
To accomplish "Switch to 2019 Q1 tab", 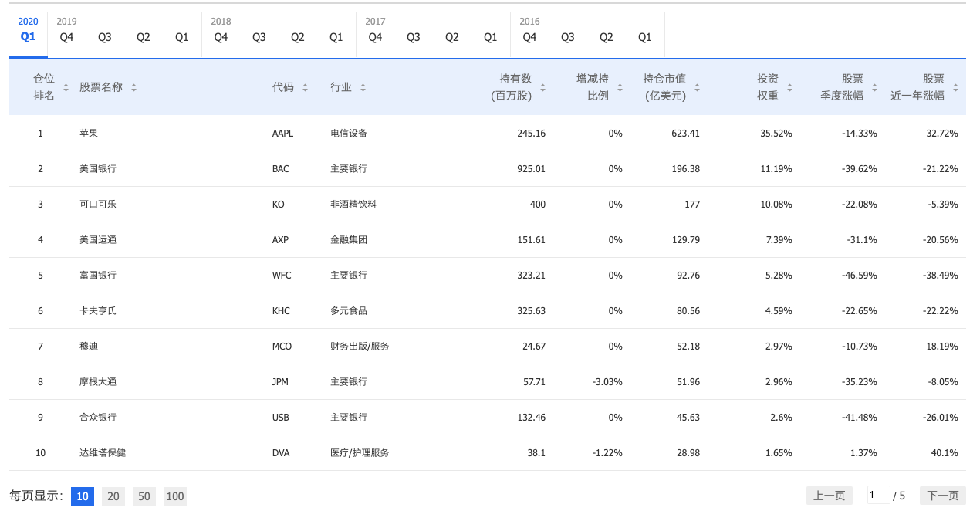I will (182, 37).
